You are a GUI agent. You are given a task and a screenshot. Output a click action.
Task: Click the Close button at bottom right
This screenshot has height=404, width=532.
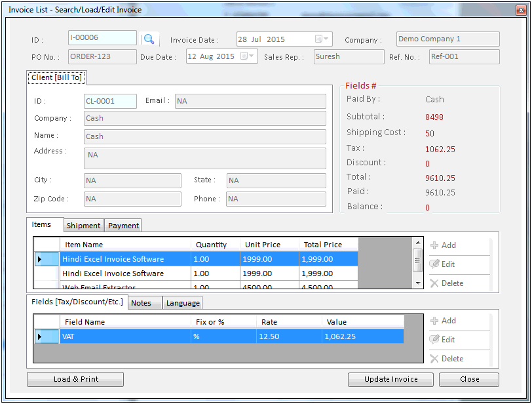(x=468, y=379)
